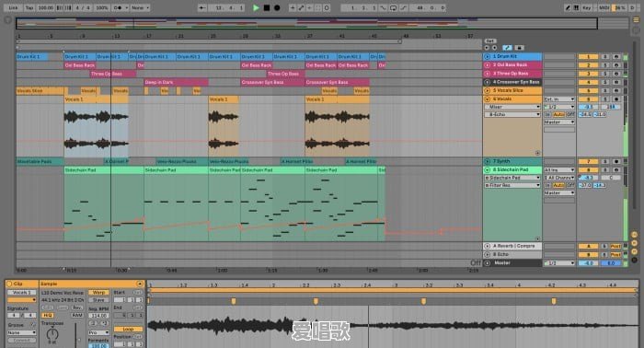Open Mixer device chooser on Vocals track

click(512, 107)
